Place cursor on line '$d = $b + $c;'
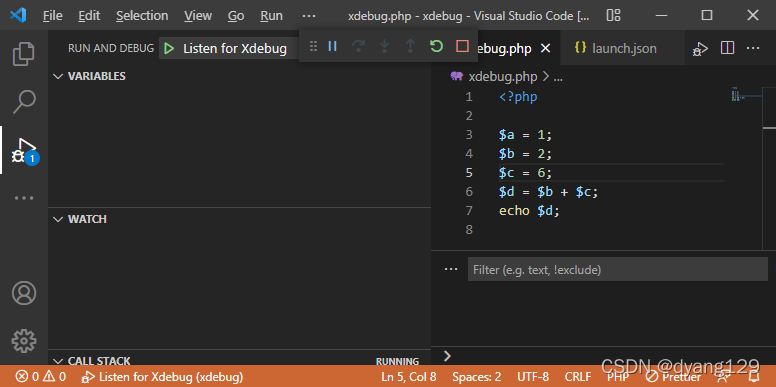This screenshot has height=387, width=776. [549, 192]
